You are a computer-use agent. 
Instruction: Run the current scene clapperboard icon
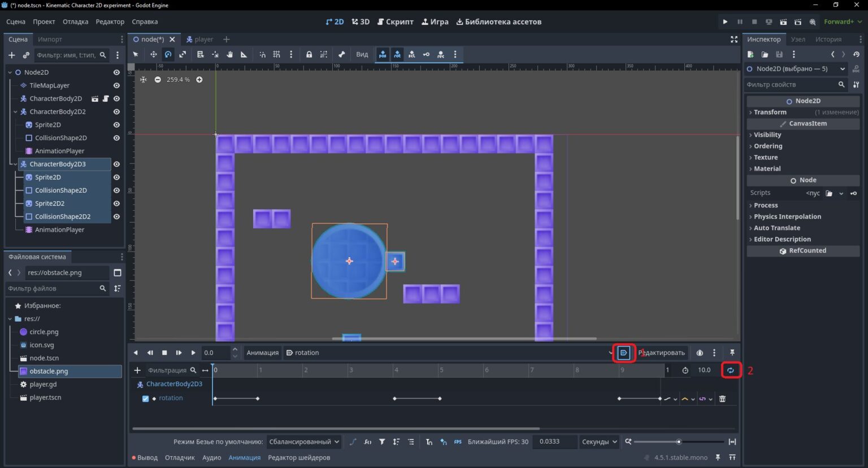(783, 21)
